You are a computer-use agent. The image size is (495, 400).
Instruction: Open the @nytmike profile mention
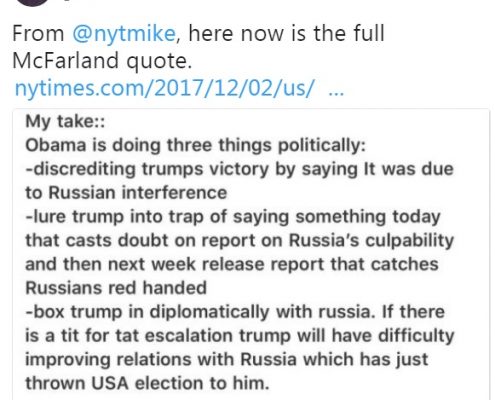(x=124, y=34)
